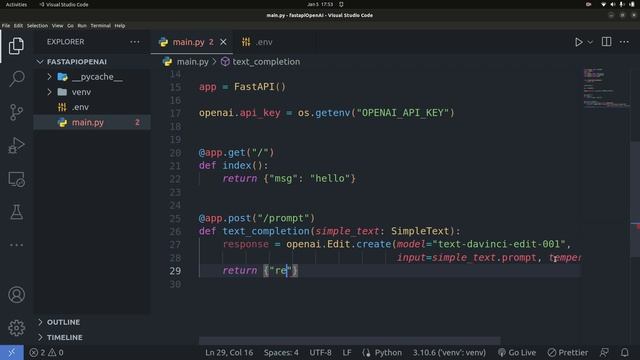Screen dimensions: 640x360
Task: Start Go Live server
Action: pyautogui.click(x=517, y=353)
